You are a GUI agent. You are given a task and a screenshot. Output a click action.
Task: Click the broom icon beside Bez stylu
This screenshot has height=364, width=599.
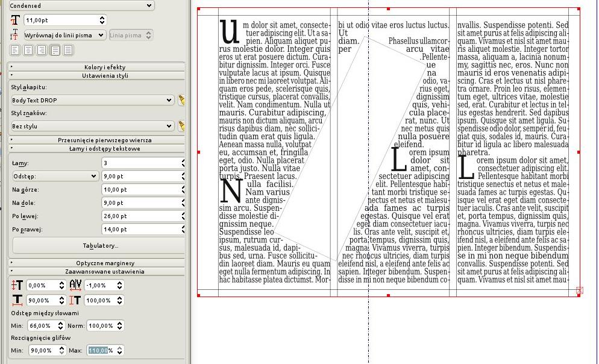coord(181,126)
